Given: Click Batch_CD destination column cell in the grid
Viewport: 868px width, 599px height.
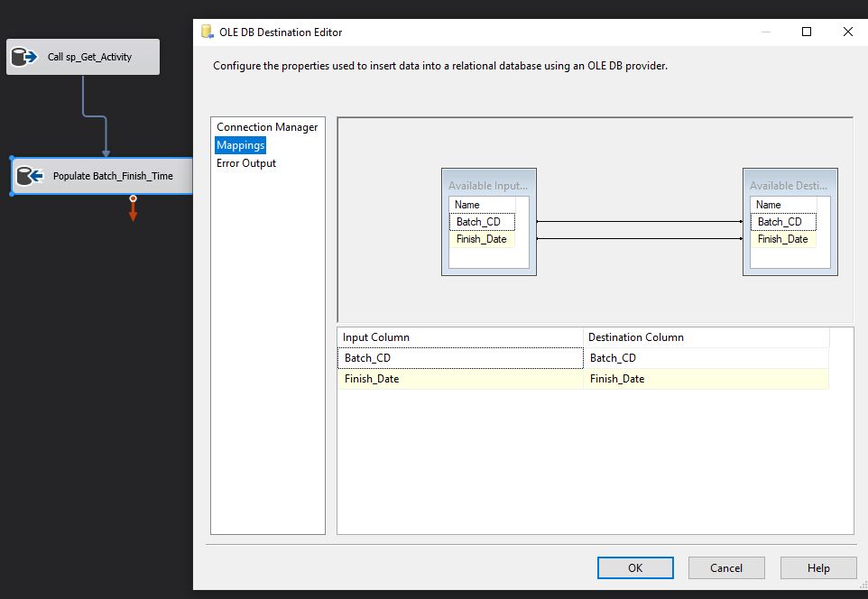Looking at the screenshot, I should (x=706, y=358).
